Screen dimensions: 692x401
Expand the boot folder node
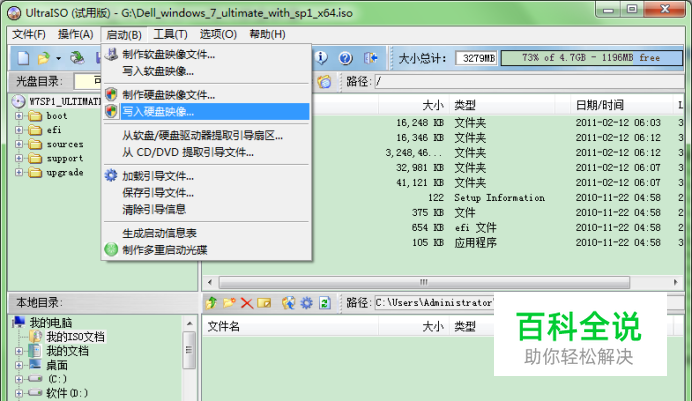[x=19, y=116]
